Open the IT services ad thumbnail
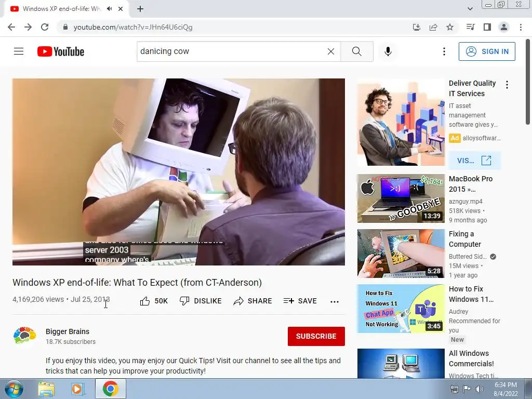 [x=401, y=123]
